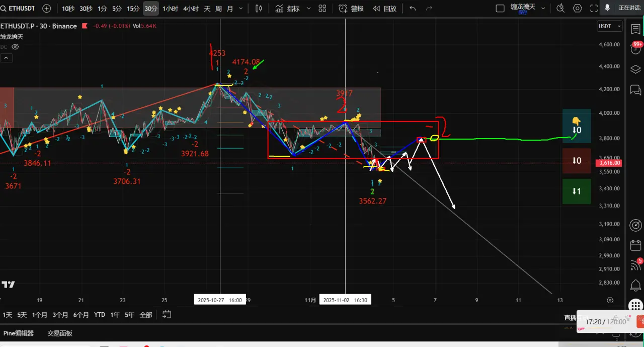Set date range to 6个月
644x347 pixels.
[x=81, y=315]
